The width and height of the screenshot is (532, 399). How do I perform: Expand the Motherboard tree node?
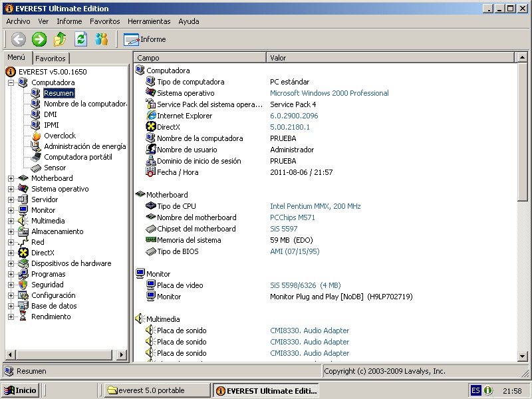11,178
